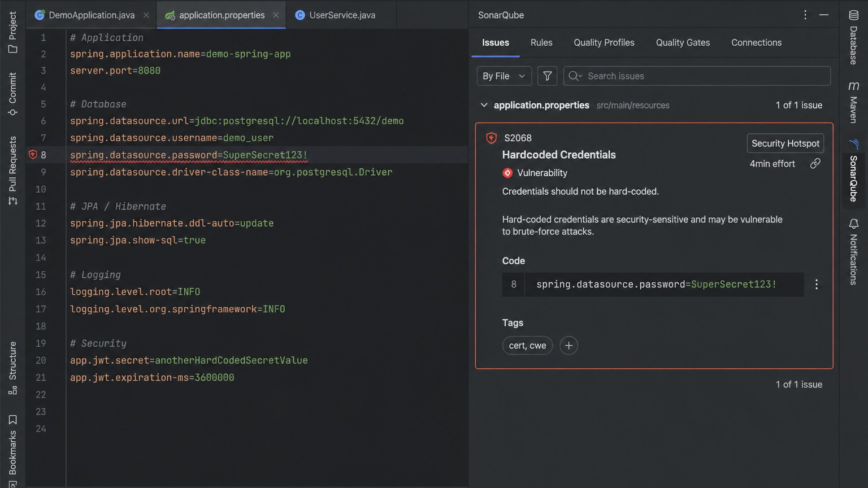
Task: Click the logging.level.root=INFO line
Action: point(135,291)
